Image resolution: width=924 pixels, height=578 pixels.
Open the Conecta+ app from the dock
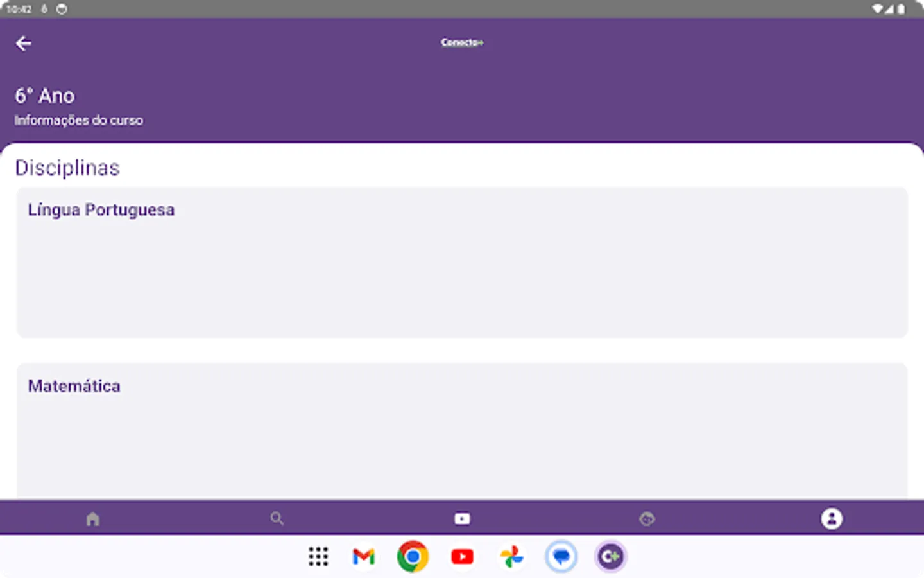[x=610, y=556]
